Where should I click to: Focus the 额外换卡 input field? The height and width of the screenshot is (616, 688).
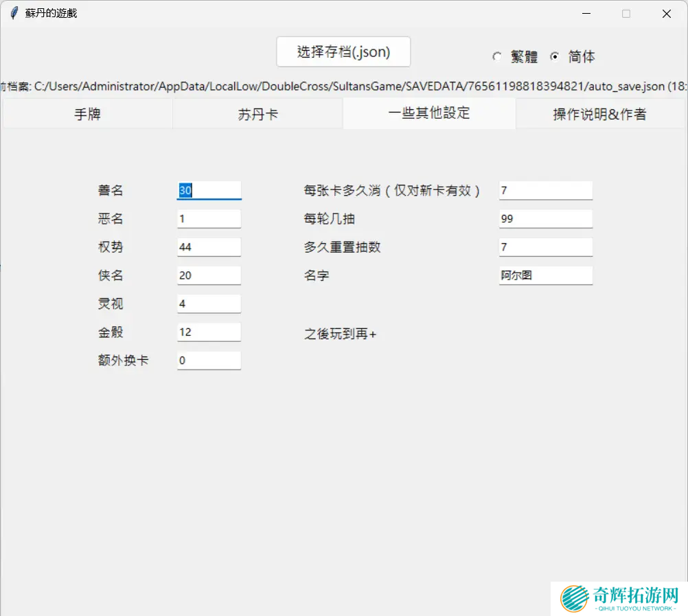pos(209,361)
